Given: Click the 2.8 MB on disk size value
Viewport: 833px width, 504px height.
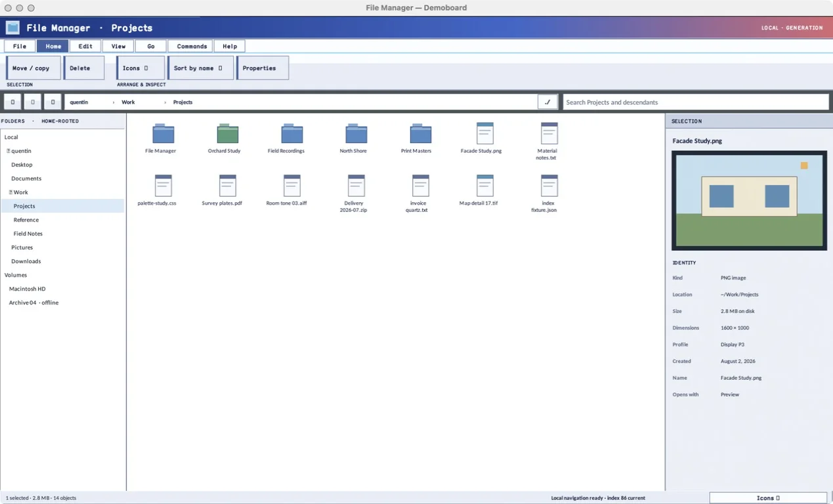Looking at the screenshot, I should 738,311.
